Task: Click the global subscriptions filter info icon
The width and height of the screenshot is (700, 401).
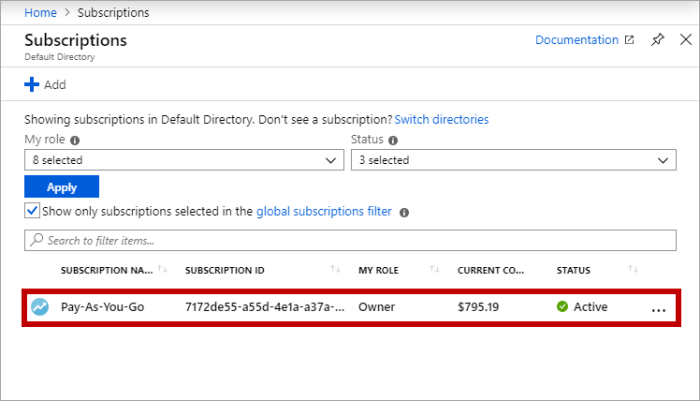Action: [402, 212]
